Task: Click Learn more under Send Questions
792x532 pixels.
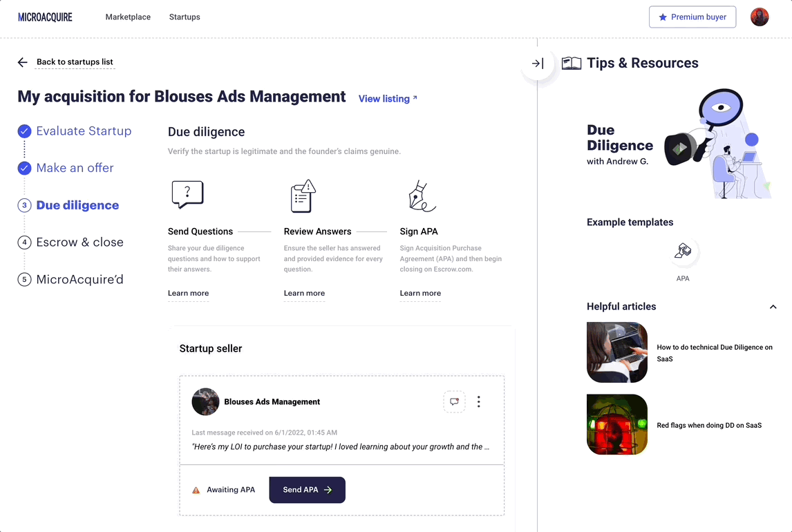Action: point(189,293)
